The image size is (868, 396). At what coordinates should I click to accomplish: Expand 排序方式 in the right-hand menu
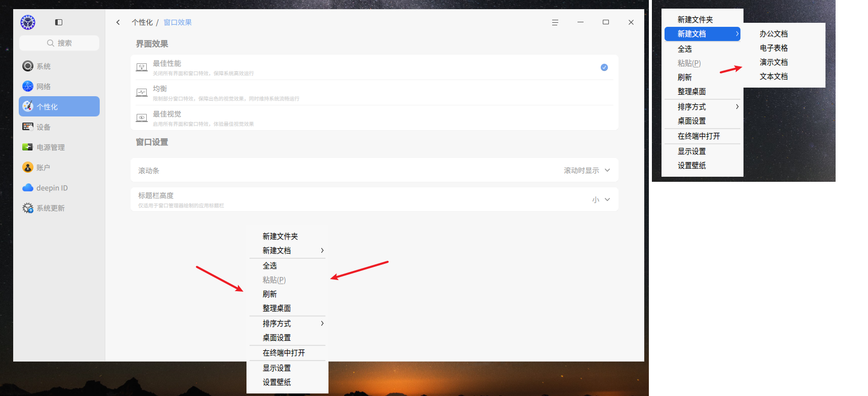point(702,107)
